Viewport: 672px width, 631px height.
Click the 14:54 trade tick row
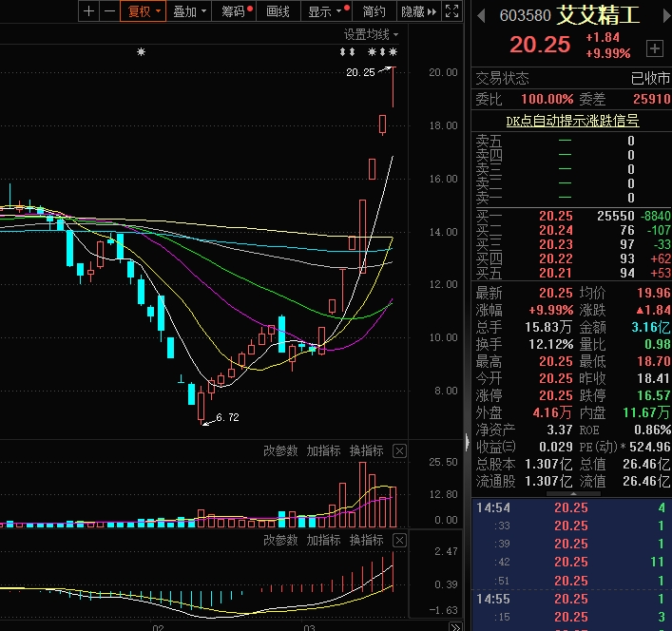click(571, 507)
